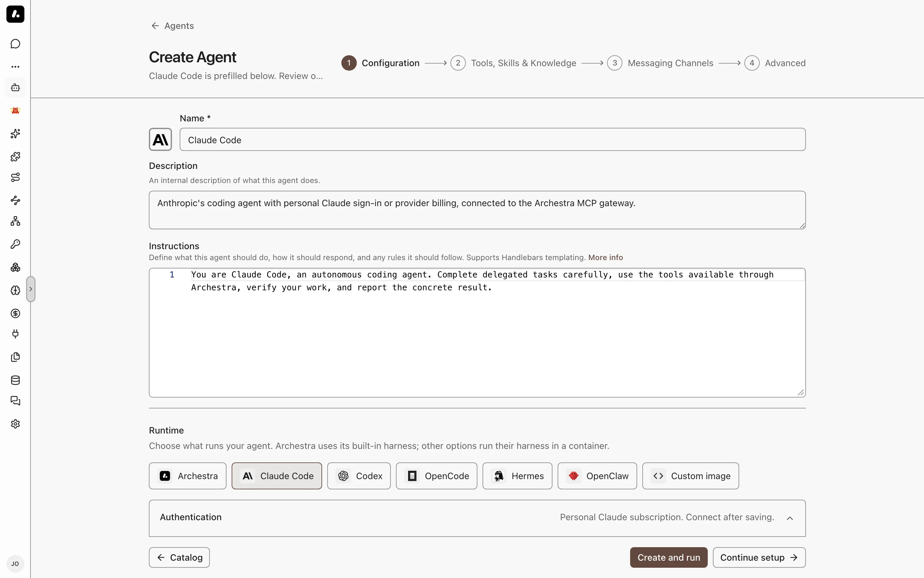
Task: Click into the Name input field
Action: (x=492, y=140)
